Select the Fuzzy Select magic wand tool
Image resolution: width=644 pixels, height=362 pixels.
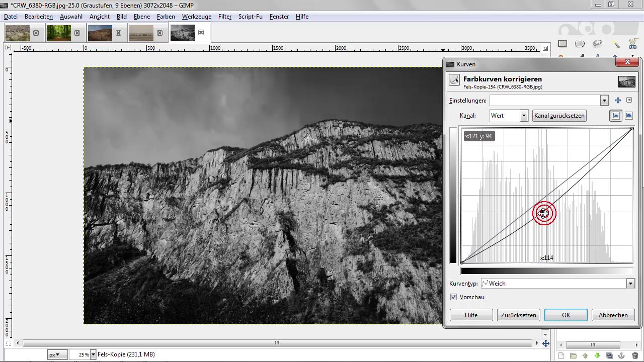click(x=615, y=44)
